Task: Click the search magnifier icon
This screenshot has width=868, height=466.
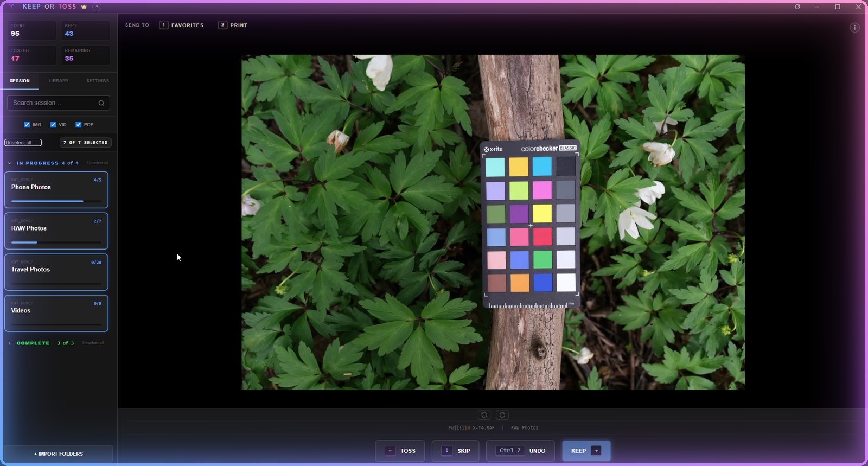Action: 101,103
